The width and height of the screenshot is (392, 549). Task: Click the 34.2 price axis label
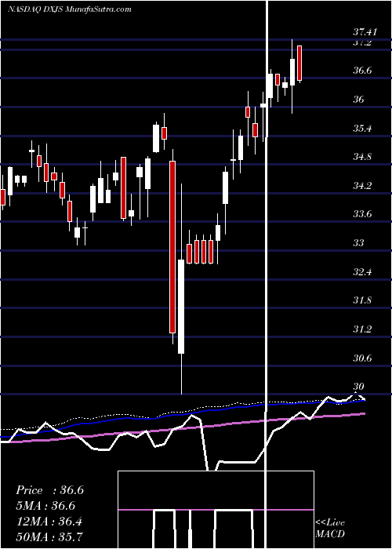[362, 186]
